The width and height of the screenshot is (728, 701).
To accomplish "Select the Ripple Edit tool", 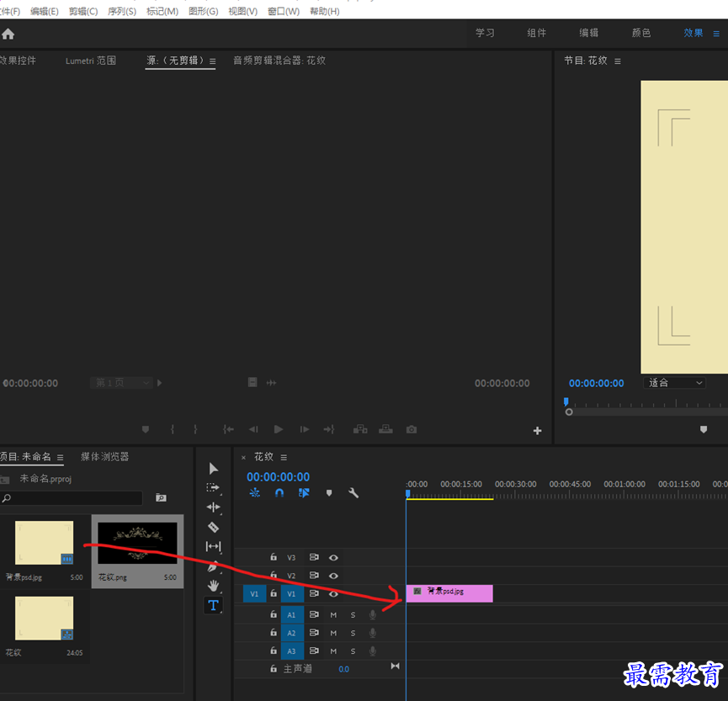I will click(x=213, y=507).
